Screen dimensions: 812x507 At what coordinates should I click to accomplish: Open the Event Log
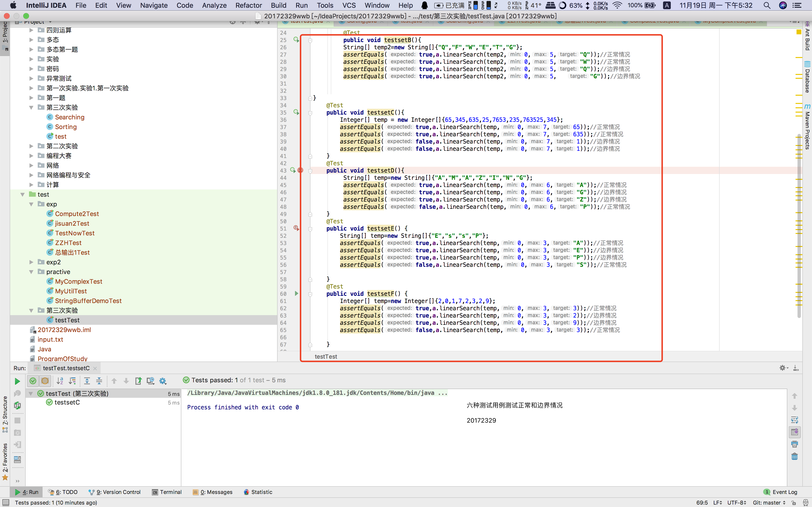click(x=781, y=492)
